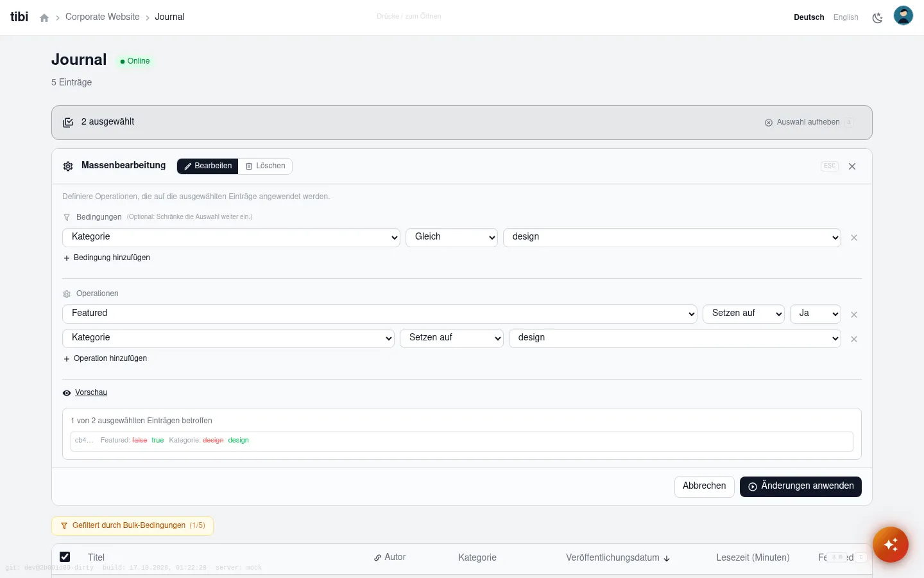Click the Titel column header

96,557
